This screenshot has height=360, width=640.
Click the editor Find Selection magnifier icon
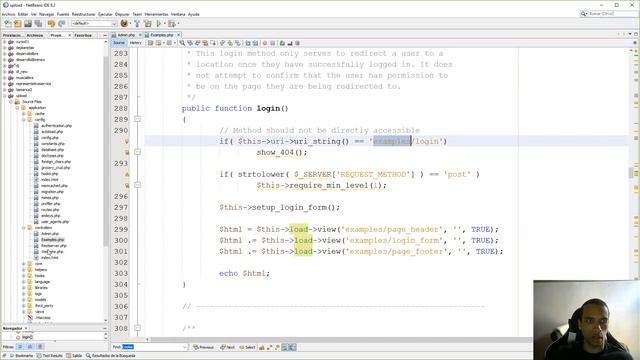coord(182,43)
